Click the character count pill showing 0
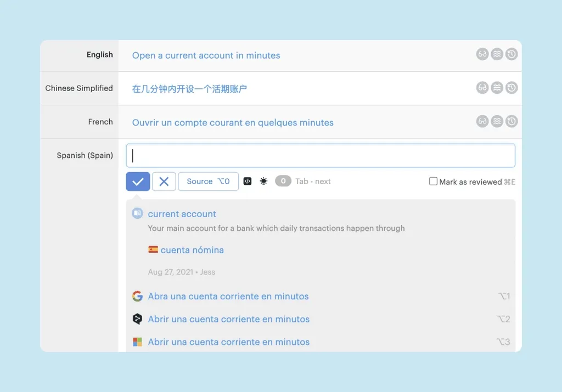562x392 pixels. [283, 181]
